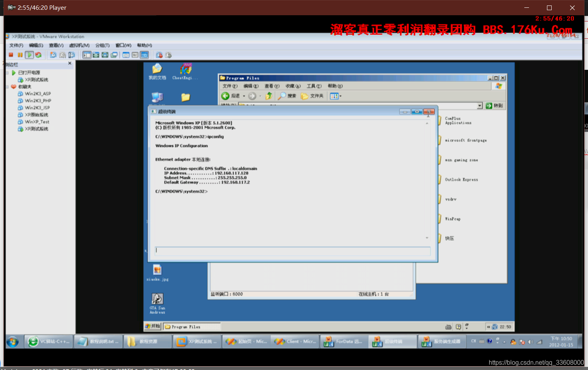Click the CheatEngine desktop icon in the VM
Image resolution: width=588 pixels, height=370 pixels.
(186, 72)
